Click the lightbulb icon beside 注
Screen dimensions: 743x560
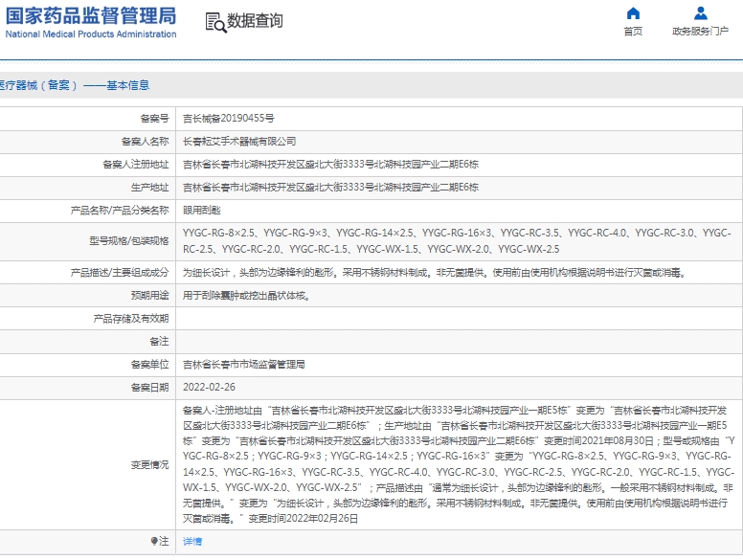[x=154, y=541]
